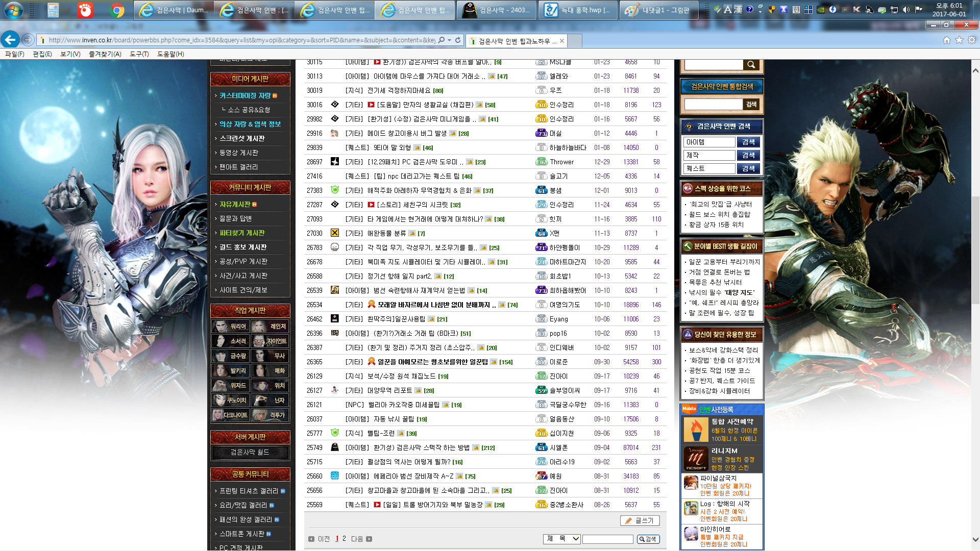
Task: Click the 발키리 class board icon
Action: [230, 371]
